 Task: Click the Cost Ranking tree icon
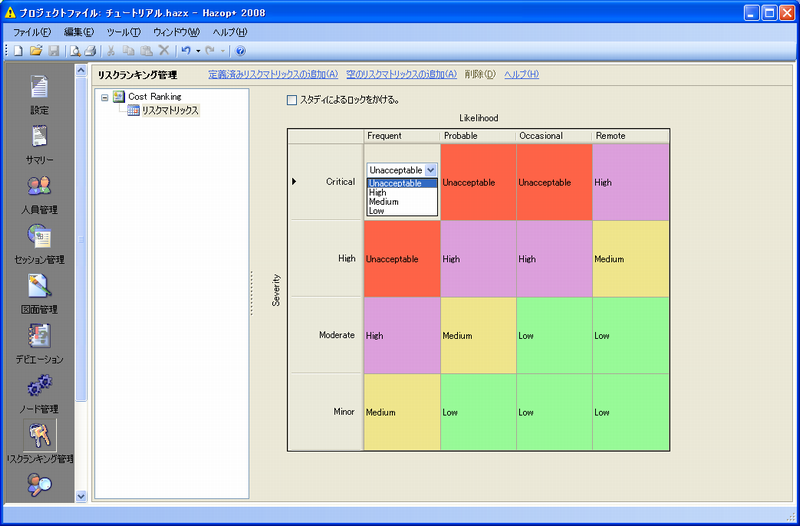pyautogui.click(x=119, y=96)
